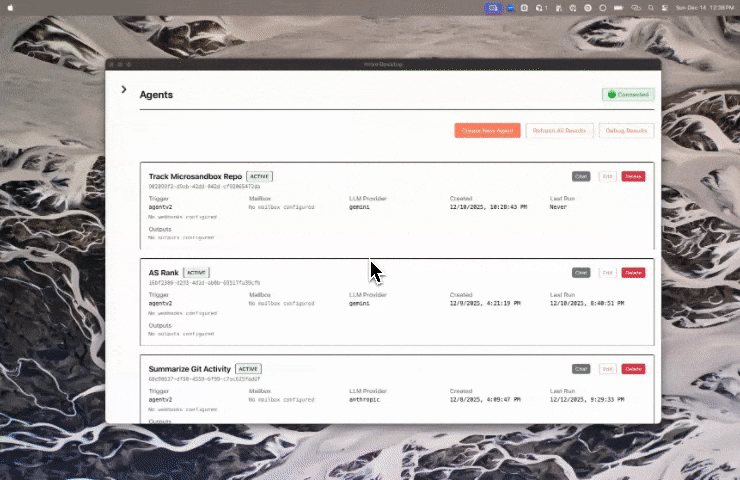Open Chat for Summarize Git Activity agent
The image size is (740, 480).
581,368
